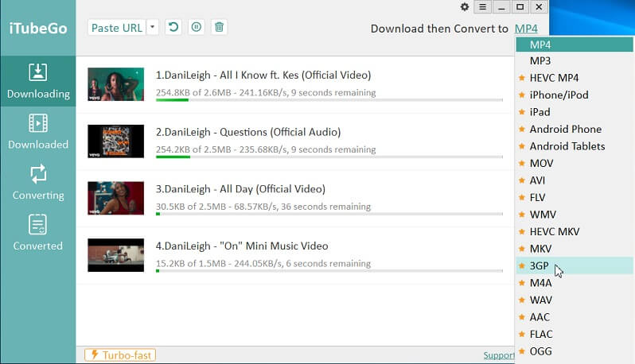635x364 pixels.
Task: Select Android Phone format
Action: point(575,129)
